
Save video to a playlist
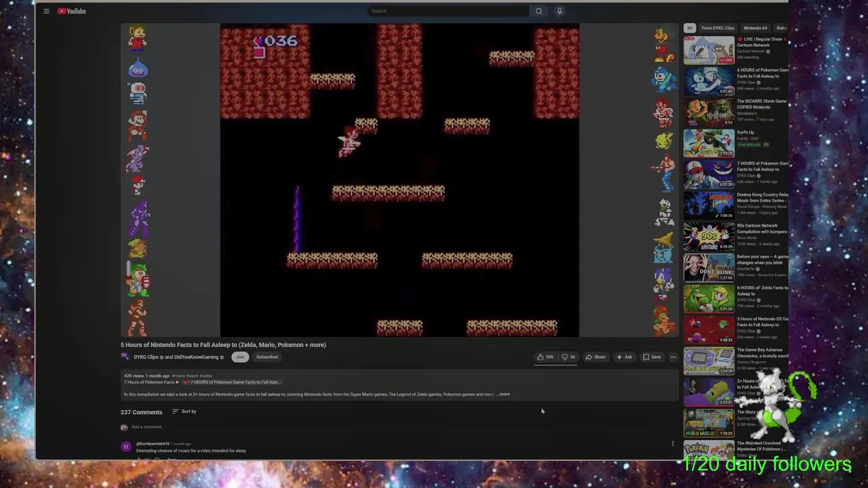click(x=652, y=357)
